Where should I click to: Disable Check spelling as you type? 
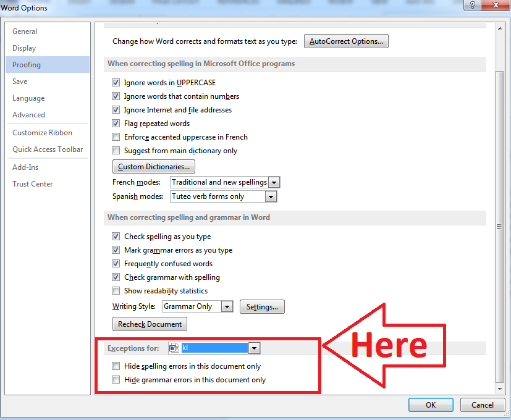[116, 236]
